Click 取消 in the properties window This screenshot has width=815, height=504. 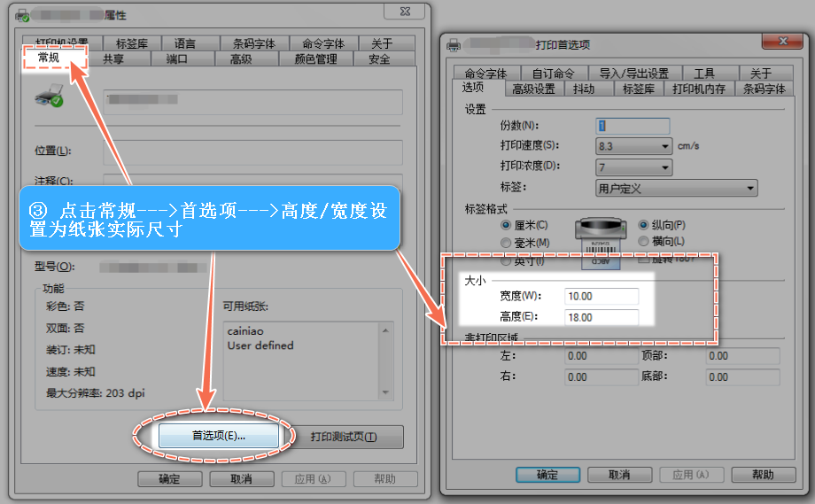[x=242, y=478]
